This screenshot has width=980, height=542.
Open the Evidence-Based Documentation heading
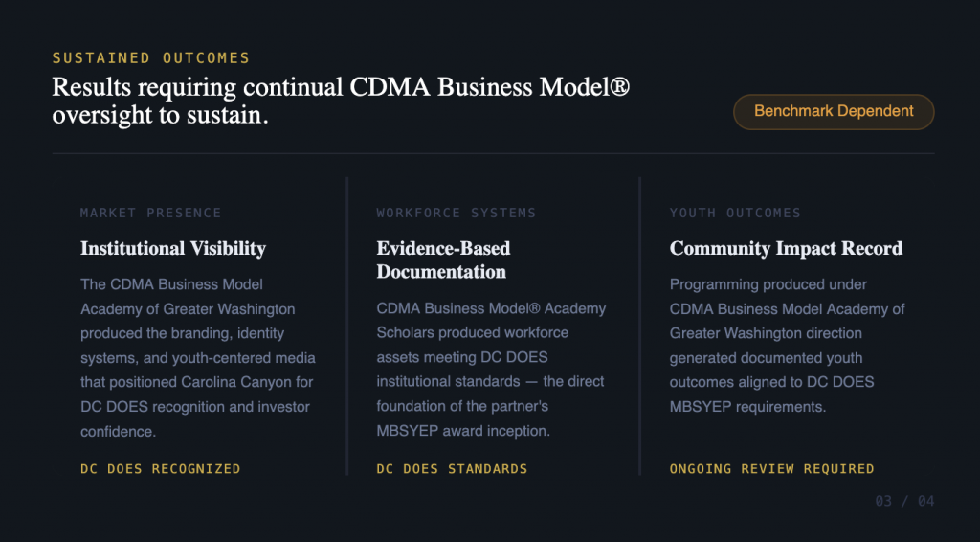tap(443, 260)
